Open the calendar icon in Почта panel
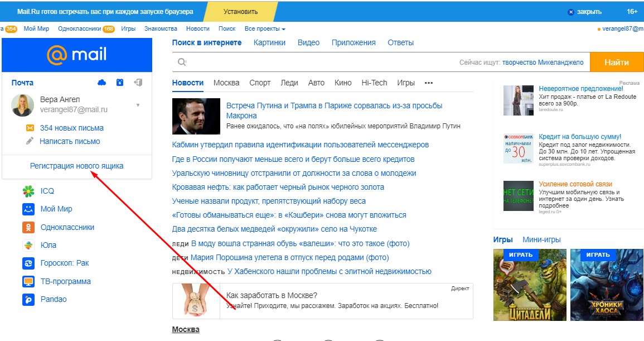 (x=120, y=83)
